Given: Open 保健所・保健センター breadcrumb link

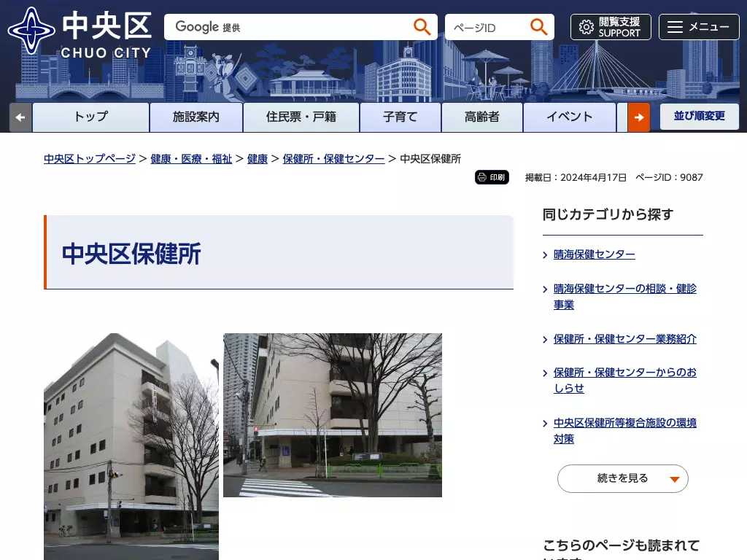Looking at the screenshot, I should 333,158.
